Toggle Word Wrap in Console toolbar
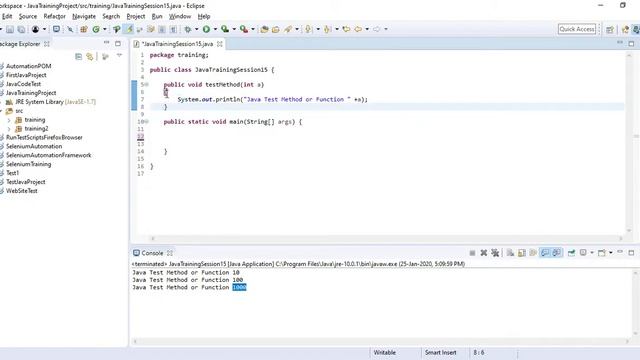The height and width of the screenshot is (360, 640). tap(533, 253)
